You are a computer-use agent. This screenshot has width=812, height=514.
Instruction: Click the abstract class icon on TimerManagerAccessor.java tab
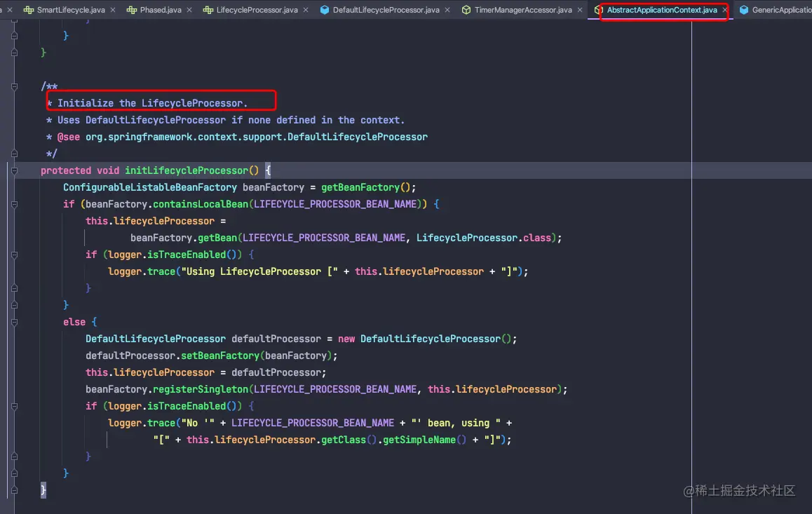(466, 10)
